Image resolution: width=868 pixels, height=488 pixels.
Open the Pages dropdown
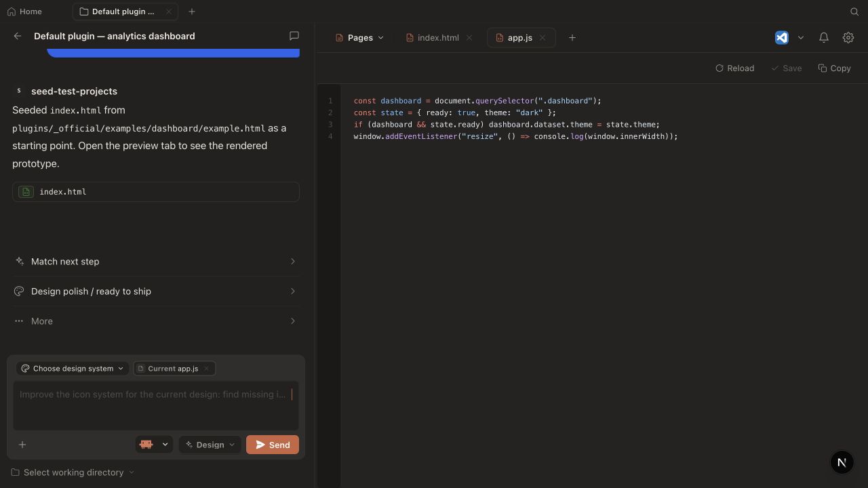(x=359, y=38)
